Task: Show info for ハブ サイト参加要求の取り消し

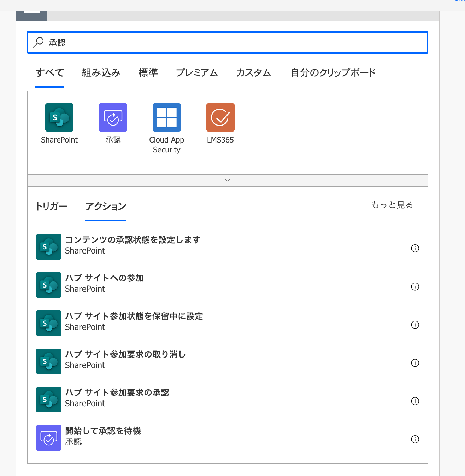Action: 415,363
